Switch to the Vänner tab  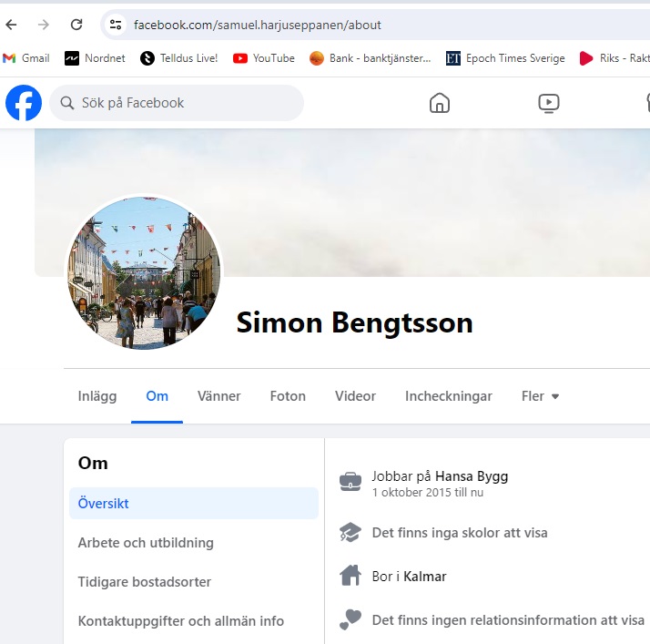click(219, 396)
